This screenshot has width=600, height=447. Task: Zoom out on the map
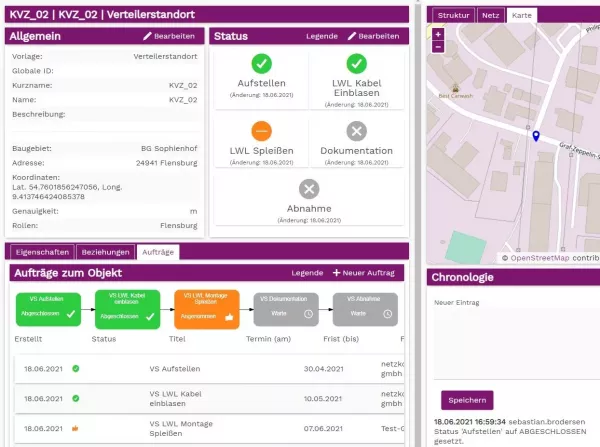tap(438, 46)
